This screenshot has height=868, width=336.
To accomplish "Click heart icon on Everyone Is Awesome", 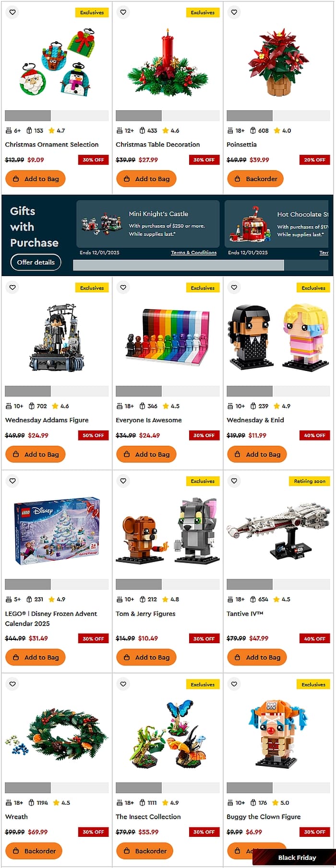I will tap(123, 288).
